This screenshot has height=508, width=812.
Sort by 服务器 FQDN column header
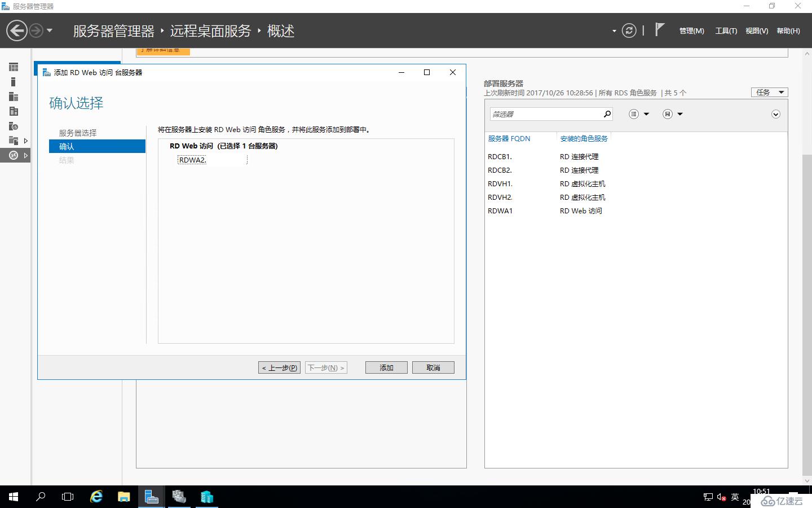(x=509, y=138)
